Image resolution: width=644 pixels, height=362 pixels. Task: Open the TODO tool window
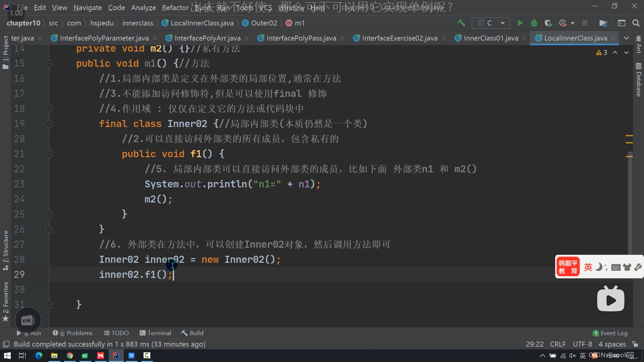point(116,333)
